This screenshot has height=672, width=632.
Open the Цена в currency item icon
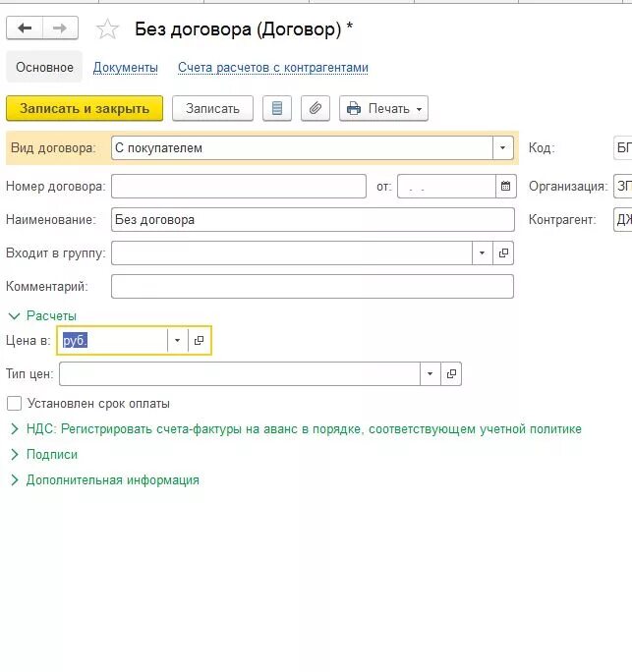[x=199, y=340]
